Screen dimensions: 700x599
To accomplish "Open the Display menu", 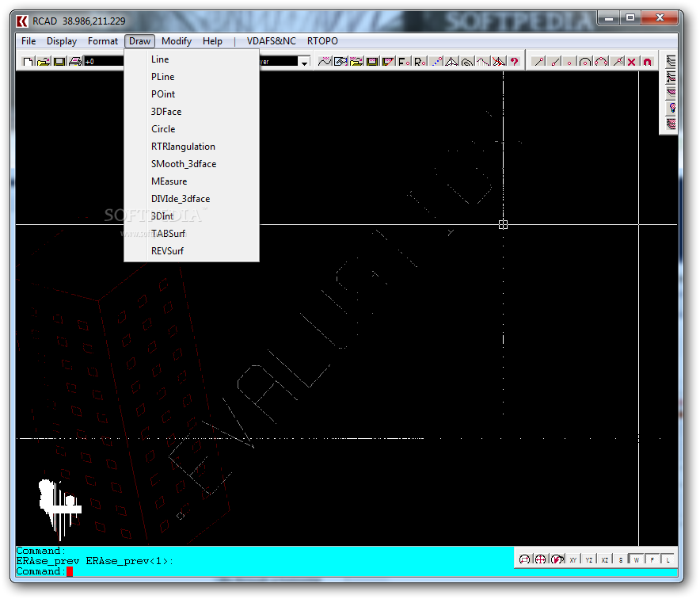I will click(62, 41).
